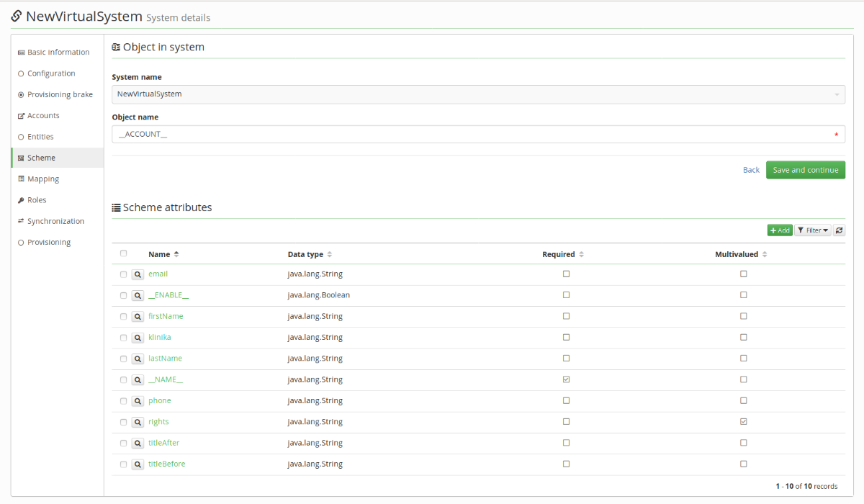Click the Back link
This screenshot has width=864, height=504.
(751, 170)
